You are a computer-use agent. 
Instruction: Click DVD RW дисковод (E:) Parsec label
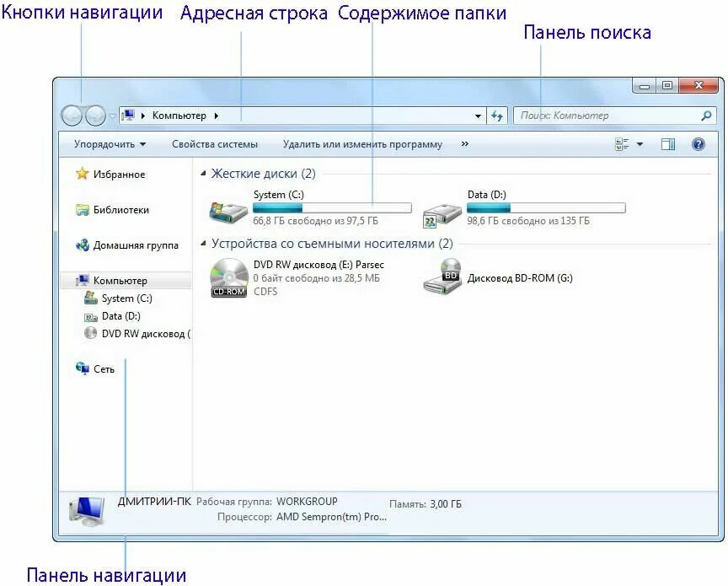(318, 265)
